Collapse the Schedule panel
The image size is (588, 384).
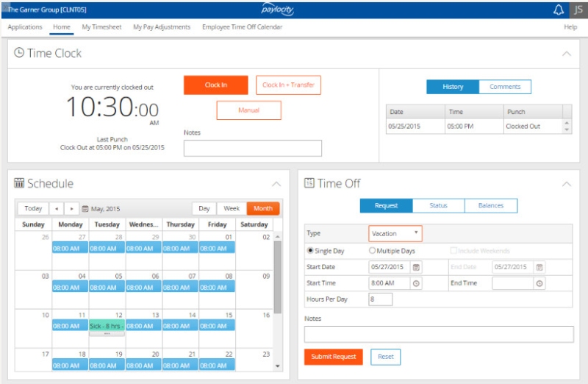coord(276,184)
